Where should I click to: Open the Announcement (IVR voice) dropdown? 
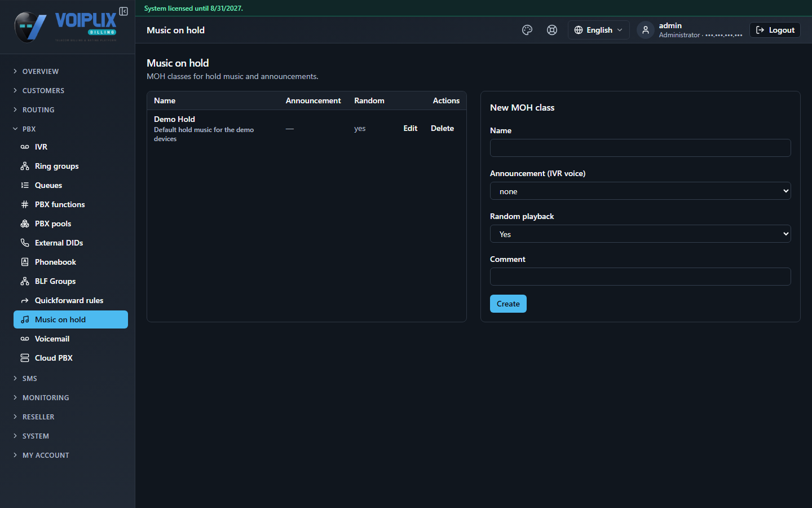coord(640,191)
